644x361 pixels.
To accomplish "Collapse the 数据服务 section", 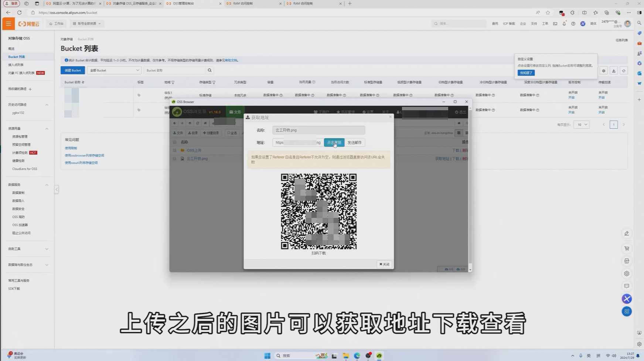I will pyautogui.click(x=47, y=185).
